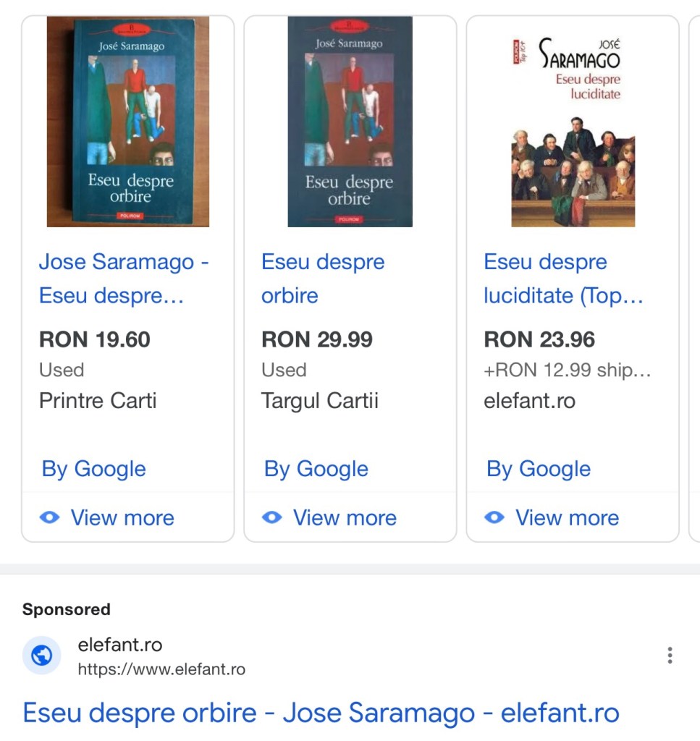Click 'By Google' on Printre Carti card
This screenshot has height=741, width=700.
pos(94,469)
